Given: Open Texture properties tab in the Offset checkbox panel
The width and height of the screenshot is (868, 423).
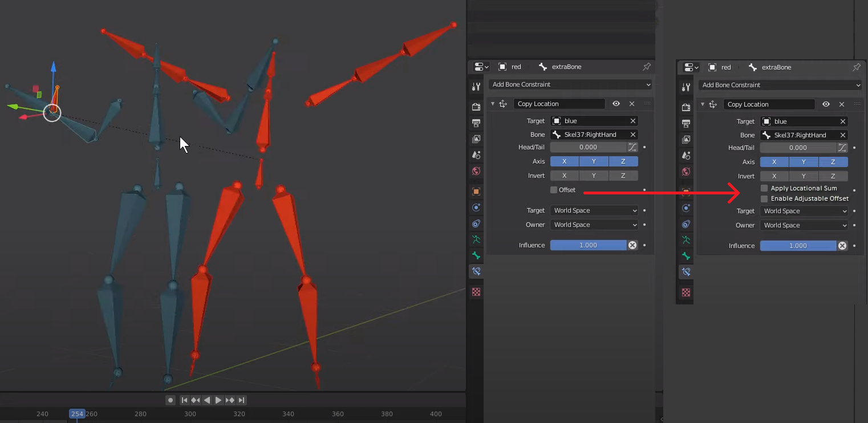Looking at the screenshot, I should [476, 292].
